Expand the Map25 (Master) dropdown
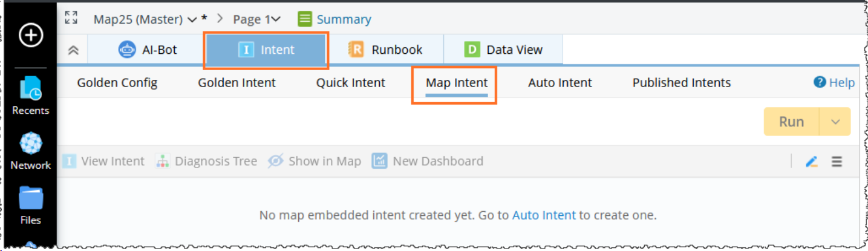Screen dimensions: 868x251 point(192,20)
